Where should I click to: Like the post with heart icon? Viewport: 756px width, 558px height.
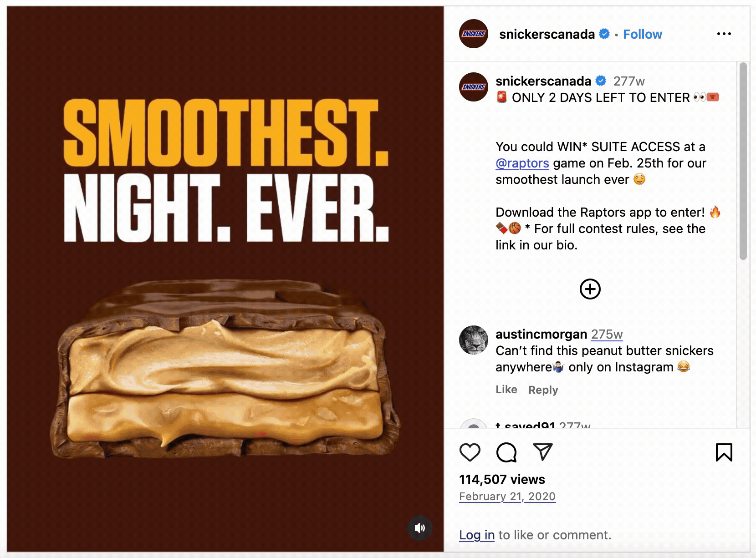point(470,452)
